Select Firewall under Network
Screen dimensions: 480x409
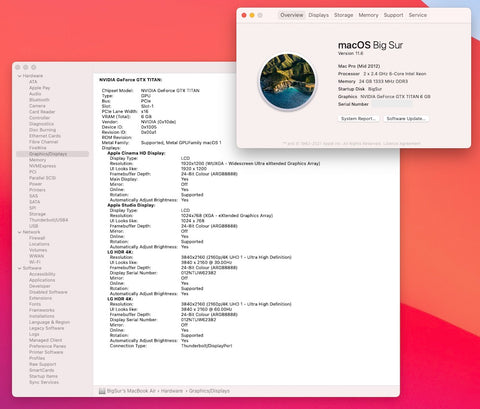click(x=37, y=238)
